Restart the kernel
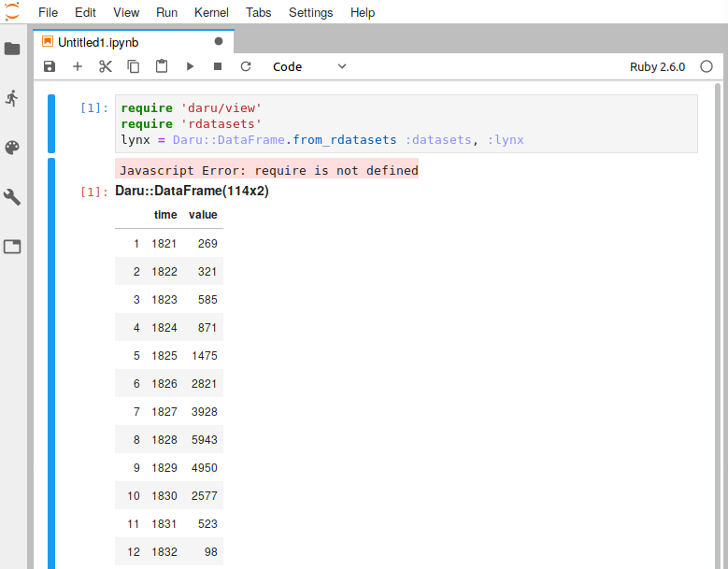 246,66
